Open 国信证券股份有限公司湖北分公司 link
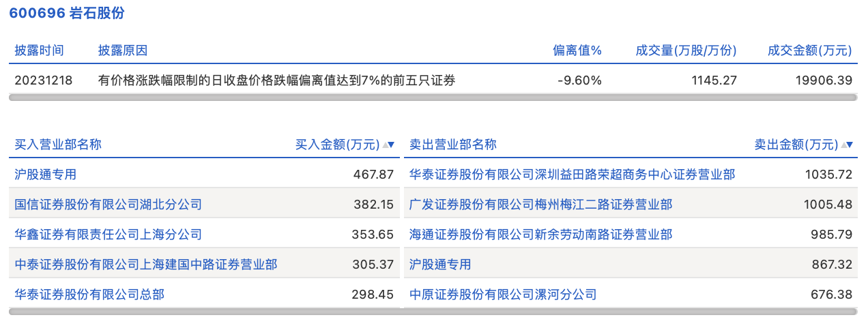 [108, 205]
